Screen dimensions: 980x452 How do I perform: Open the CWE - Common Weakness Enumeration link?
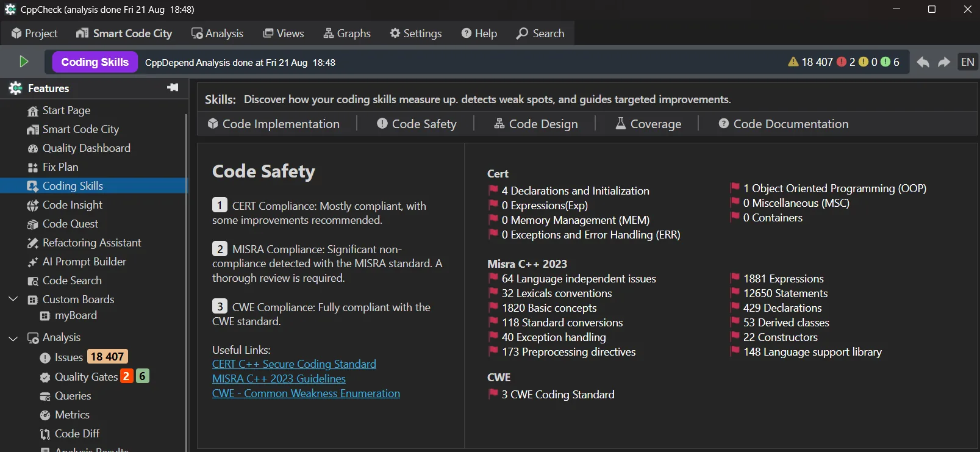coord(306,393)
